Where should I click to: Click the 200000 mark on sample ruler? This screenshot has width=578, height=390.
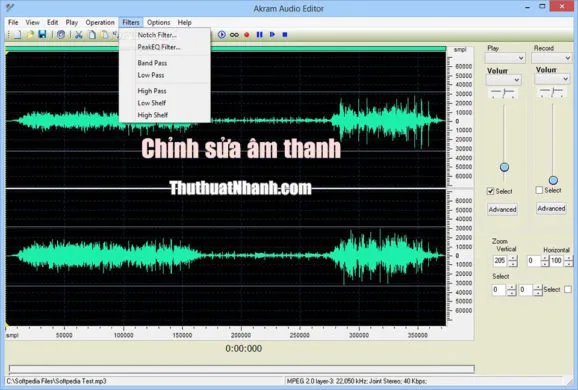click(x=241, y=335)
